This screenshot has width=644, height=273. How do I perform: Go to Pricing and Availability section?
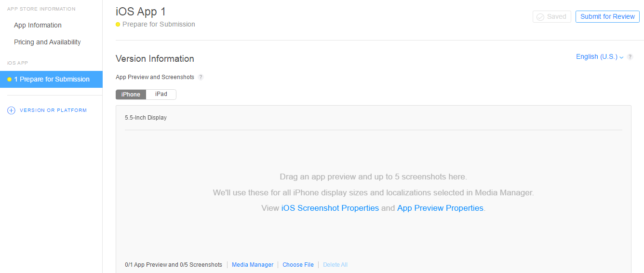click(47, 42)
